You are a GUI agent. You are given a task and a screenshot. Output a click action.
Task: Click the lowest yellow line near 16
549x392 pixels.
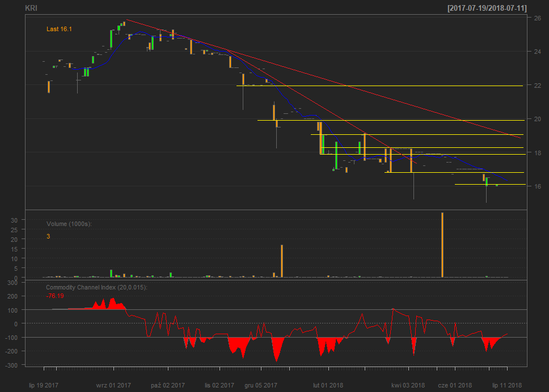pos(490,184)
